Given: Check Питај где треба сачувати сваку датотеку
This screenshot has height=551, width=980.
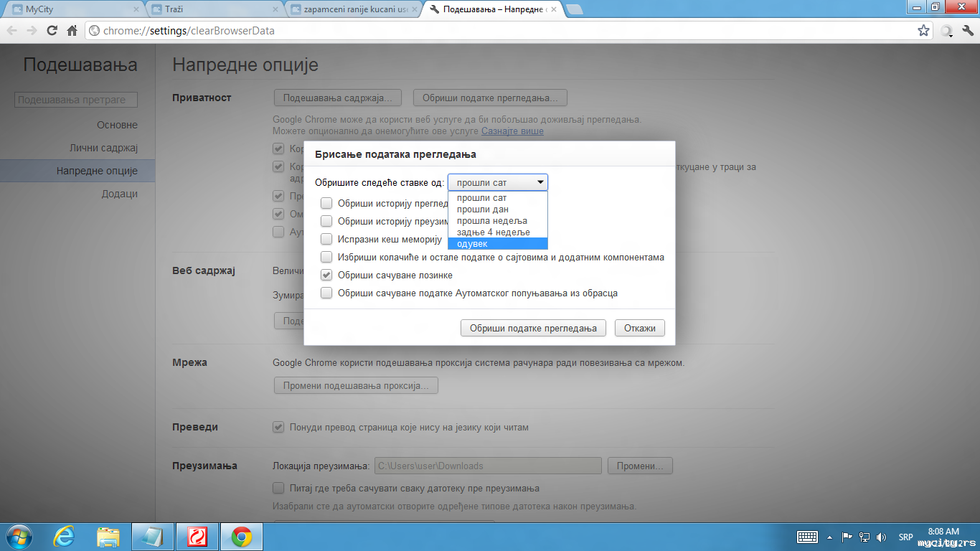Looking at the screenshot, I should pyautogui.click(x=278, y=489).
